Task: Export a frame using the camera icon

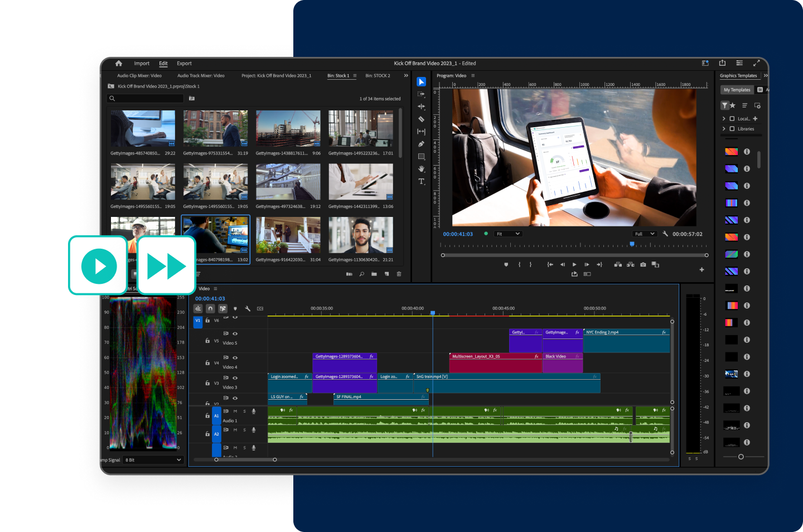Action: tap(643, 264)
